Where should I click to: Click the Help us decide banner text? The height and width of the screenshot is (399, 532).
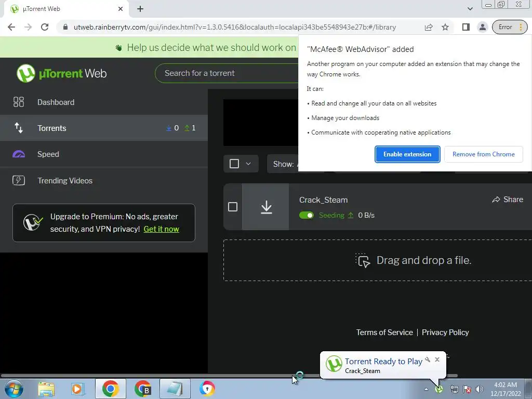click(x=211, y=47)
